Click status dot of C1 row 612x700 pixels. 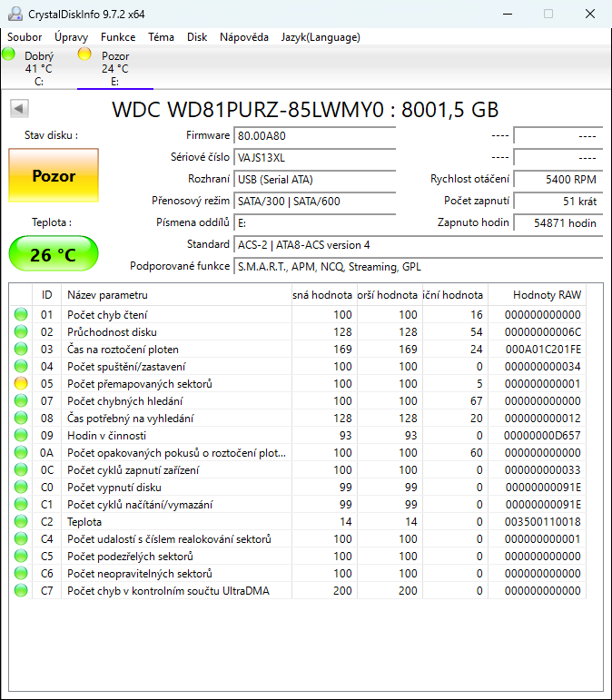click(x=21, y=505)
